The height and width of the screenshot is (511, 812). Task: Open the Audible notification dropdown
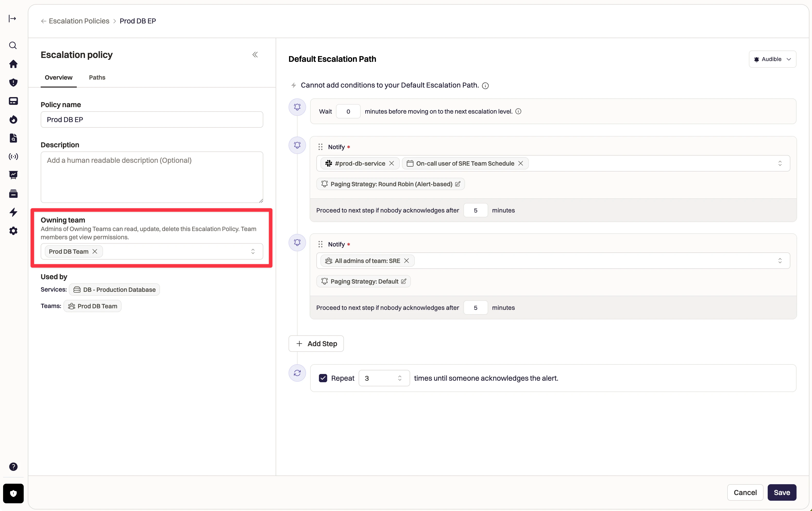coord(772,59)
